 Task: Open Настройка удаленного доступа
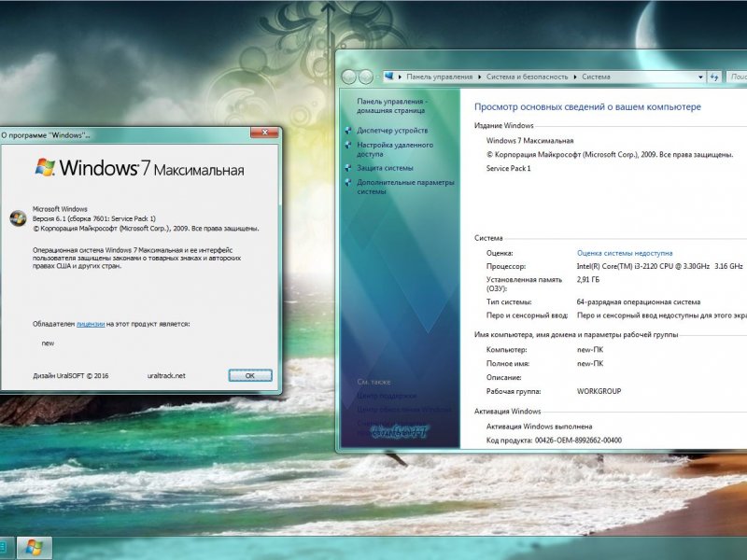[x=395, y=149]
